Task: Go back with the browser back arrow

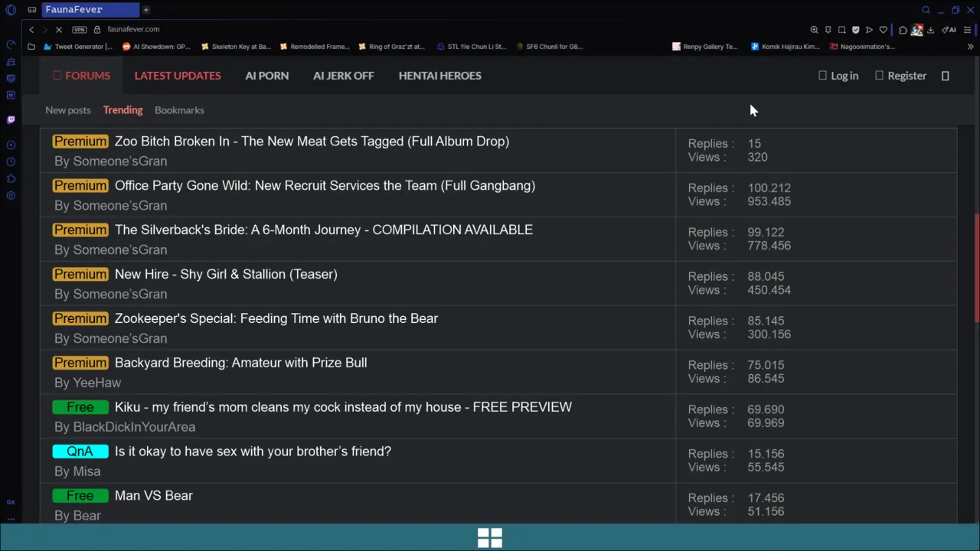Action: [x=31, y=30]
